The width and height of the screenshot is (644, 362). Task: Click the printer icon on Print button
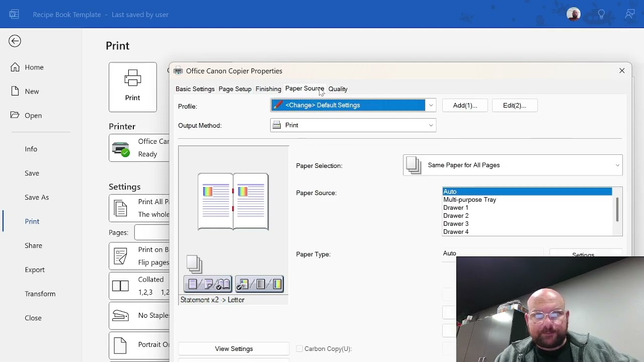click(133, 78)
